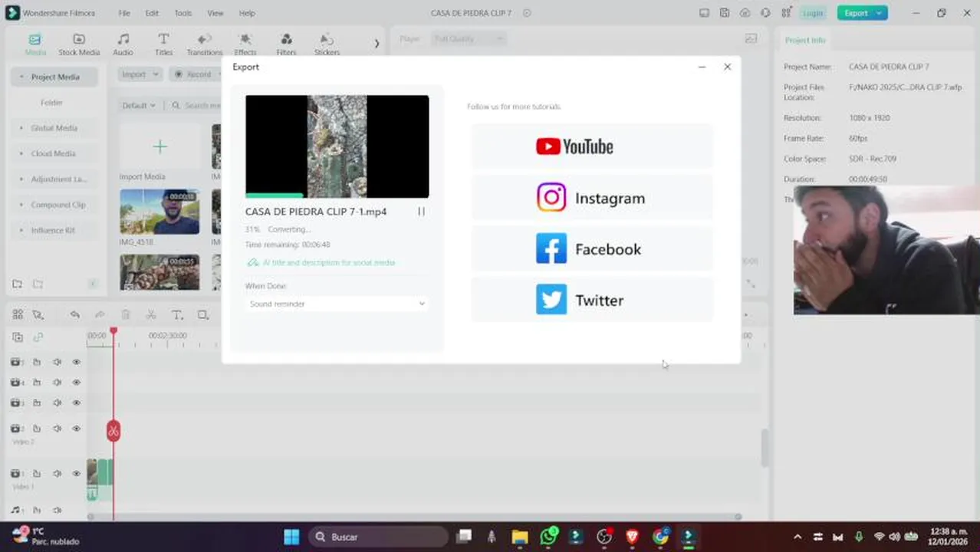This screenshot has width=980, height=552.
Task: Open the Instagram follow button
Action: [592, 198]
